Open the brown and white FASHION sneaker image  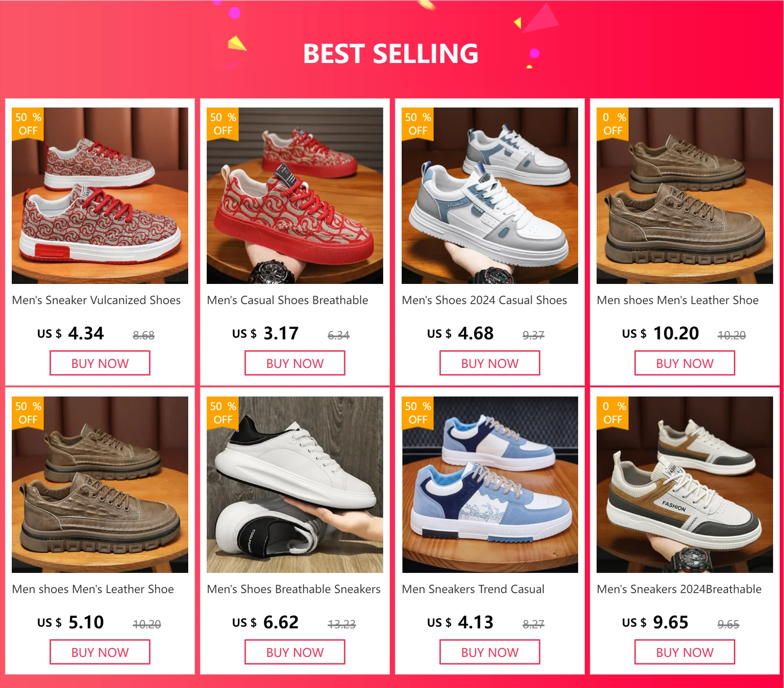click(685, 485)
